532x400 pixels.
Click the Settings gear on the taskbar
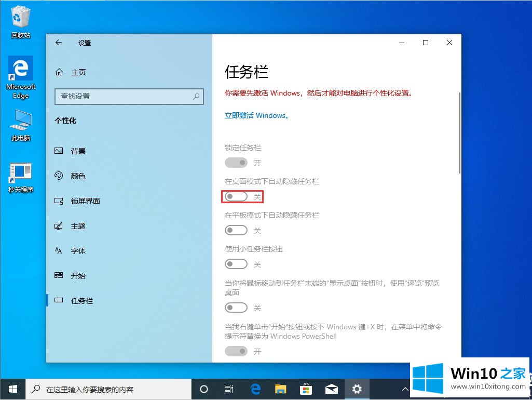point(357,389)
